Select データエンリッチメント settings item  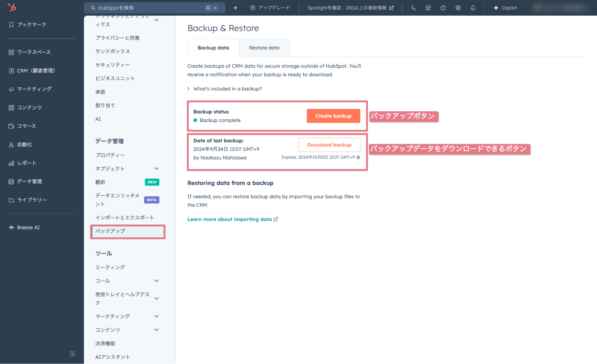coord(117,200)
